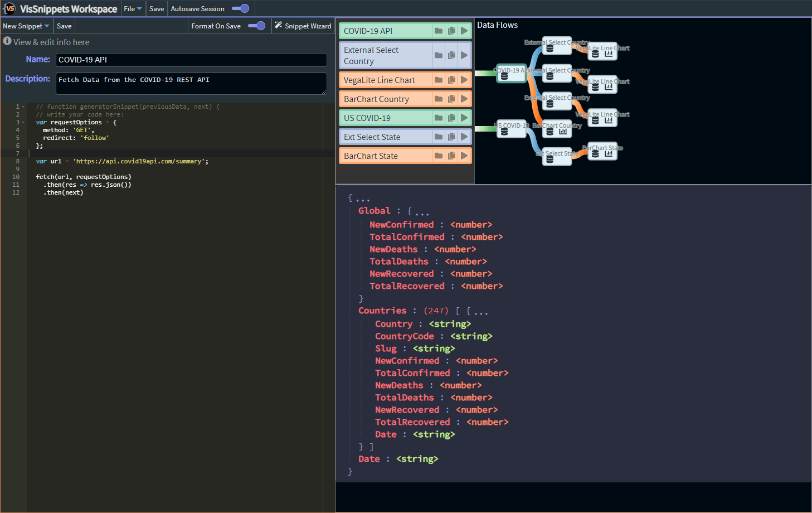Open the File dropdown menu
The height and width of the screenshot is (513, 812).
(133, 8)
